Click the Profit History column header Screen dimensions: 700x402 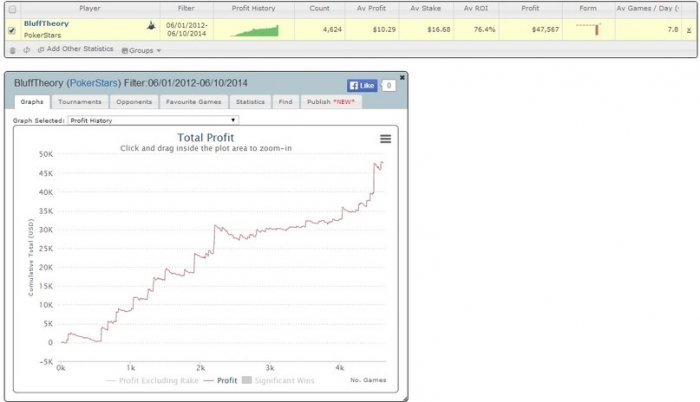[x=254, y=8]
